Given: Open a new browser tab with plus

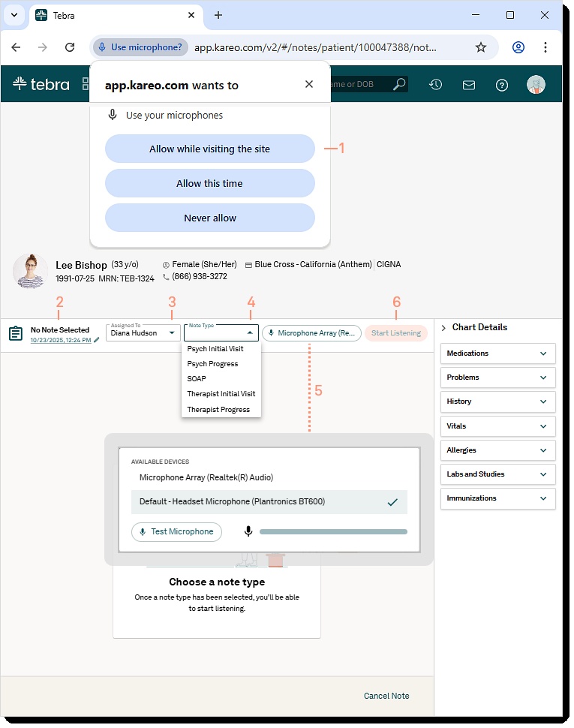Looking at the screenshot, I should [x=218, y=15].
